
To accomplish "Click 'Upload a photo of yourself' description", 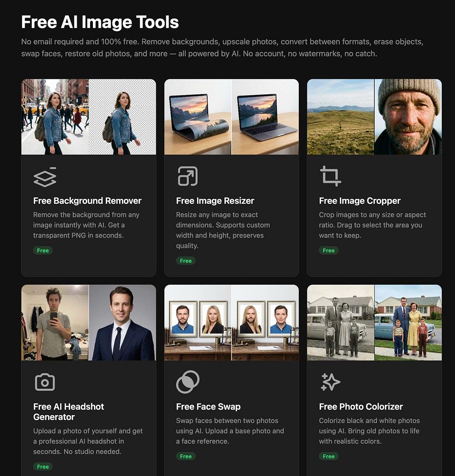I will pos(88,441).
